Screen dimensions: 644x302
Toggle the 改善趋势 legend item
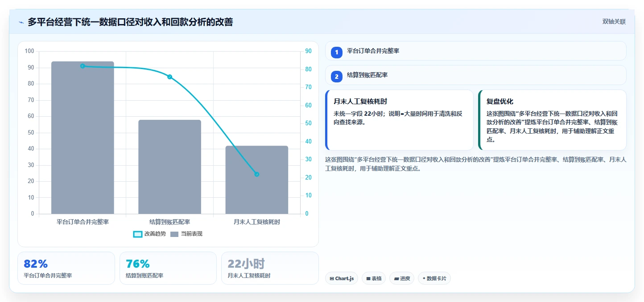tap(149, 234)
